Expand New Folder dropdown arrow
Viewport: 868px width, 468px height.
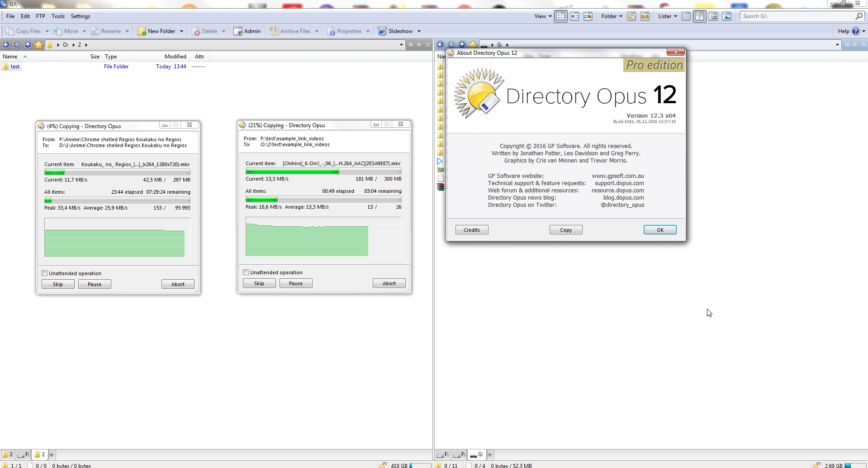pyautogui.click(x=181, y=31)
